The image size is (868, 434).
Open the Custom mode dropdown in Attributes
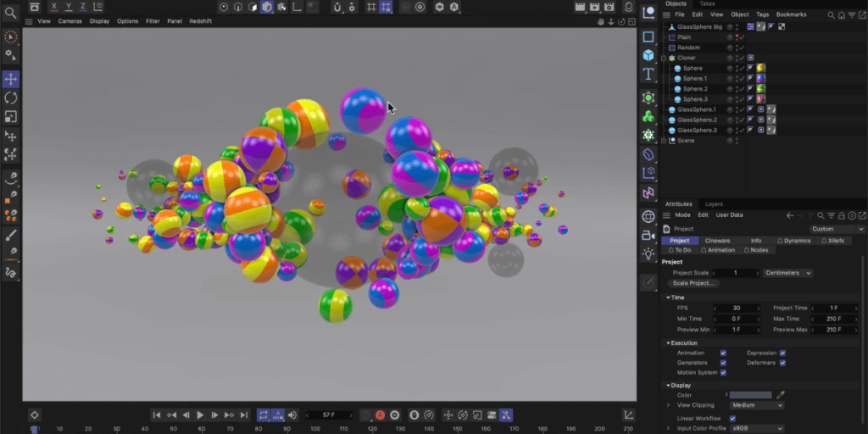(x=837, y=229)
